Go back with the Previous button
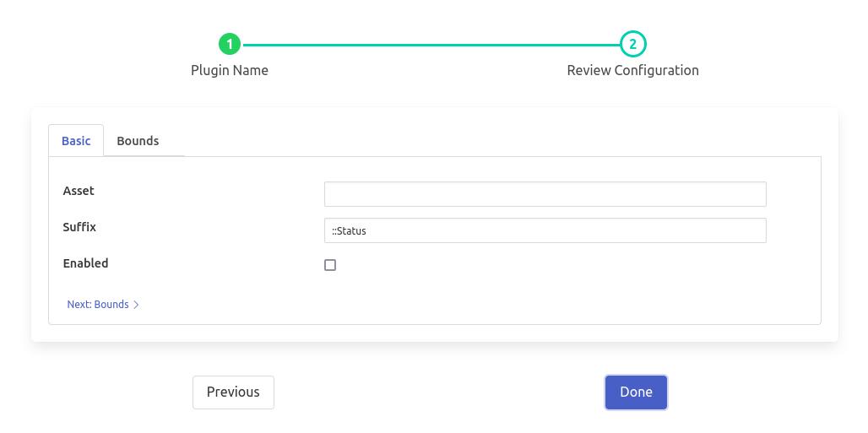 (x=233, y=392)
